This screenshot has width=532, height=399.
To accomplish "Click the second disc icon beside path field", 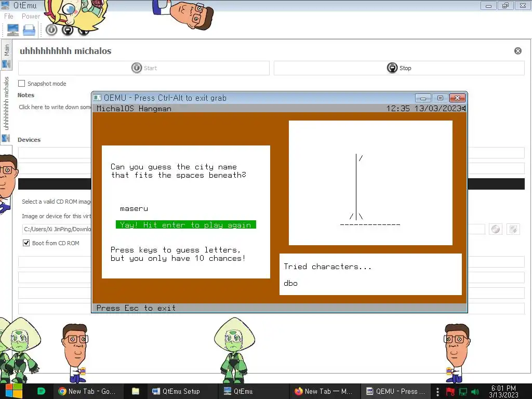I will (x=513, y=229).
